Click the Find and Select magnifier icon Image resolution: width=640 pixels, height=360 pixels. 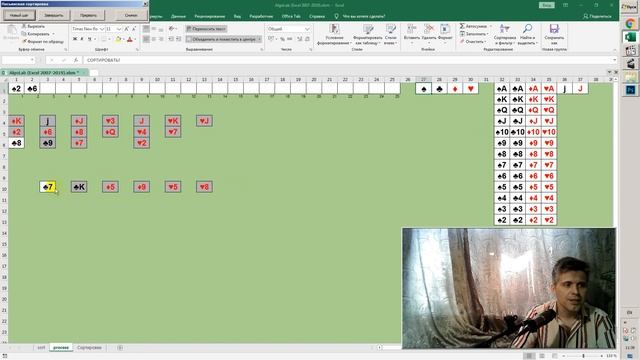pos(527,29)
